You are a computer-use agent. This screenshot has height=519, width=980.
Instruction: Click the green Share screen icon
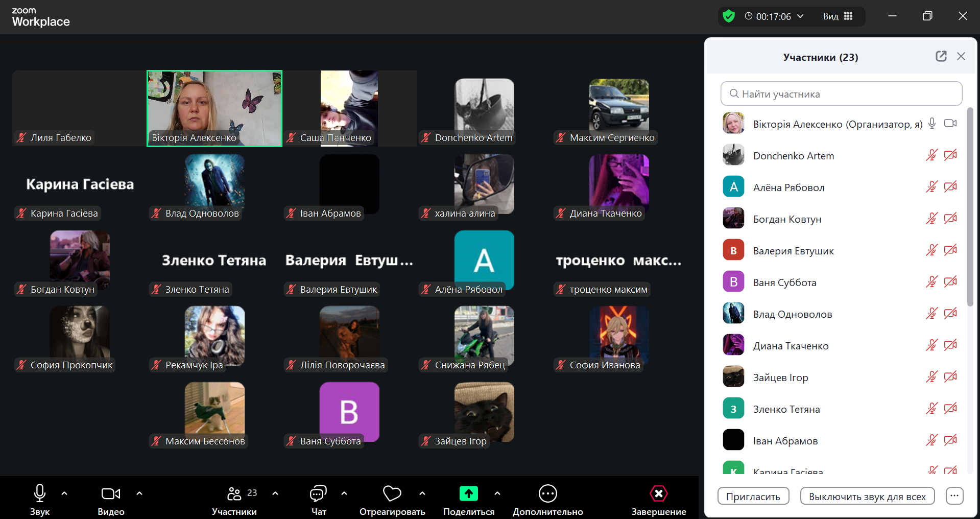coord(468,493)
